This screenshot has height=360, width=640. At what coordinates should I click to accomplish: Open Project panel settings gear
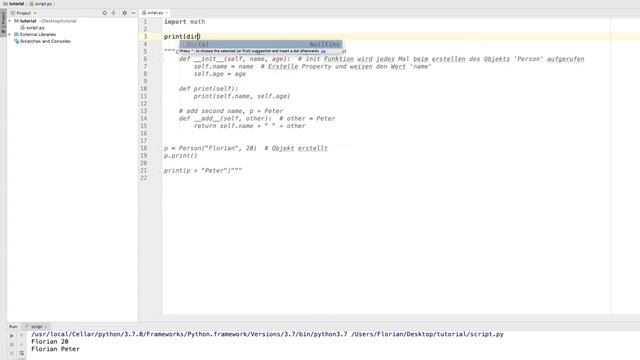click(124, 13)
